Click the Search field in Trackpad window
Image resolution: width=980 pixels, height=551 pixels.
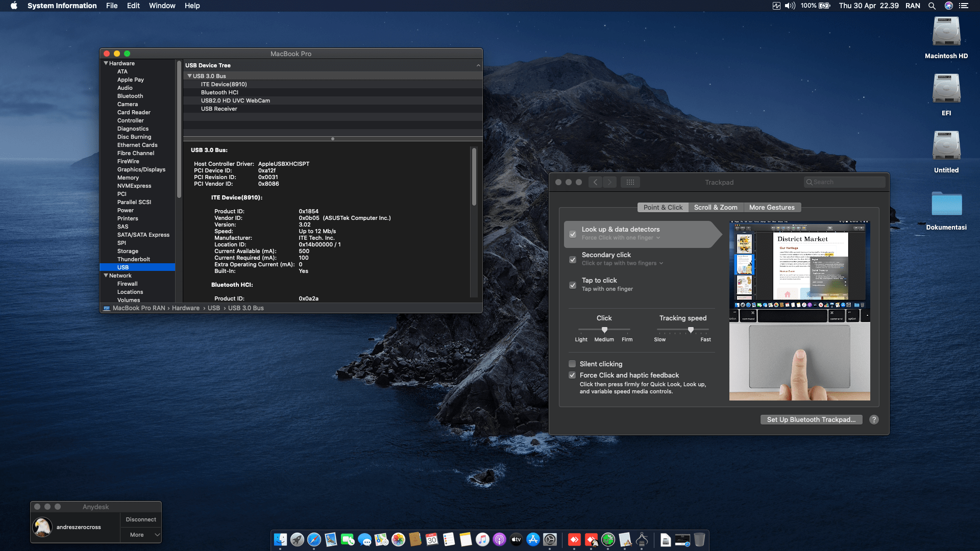pos(844,182)
